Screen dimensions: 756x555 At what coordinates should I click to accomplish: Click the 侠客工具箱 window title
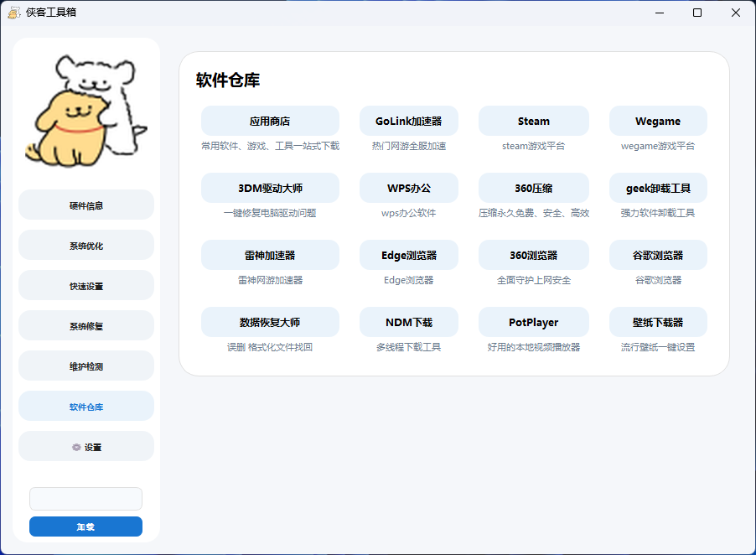click(x=51, y=13)
